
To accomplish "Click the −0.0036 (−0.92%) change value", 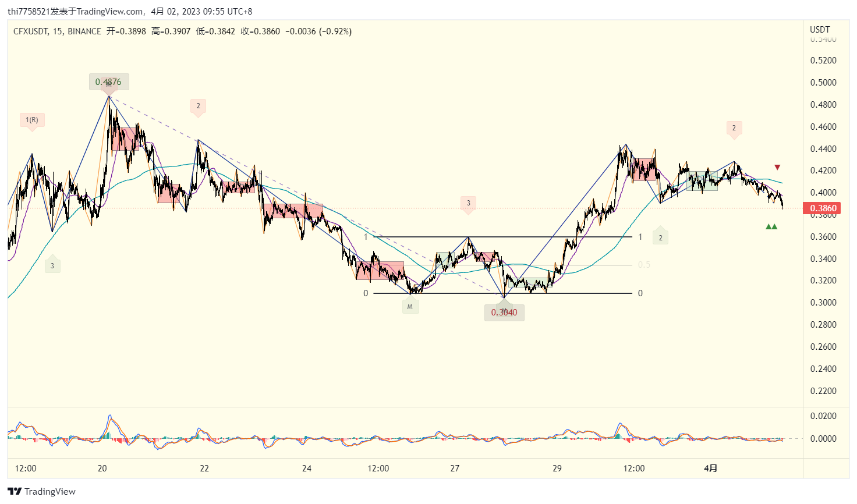I will (318, 31).
